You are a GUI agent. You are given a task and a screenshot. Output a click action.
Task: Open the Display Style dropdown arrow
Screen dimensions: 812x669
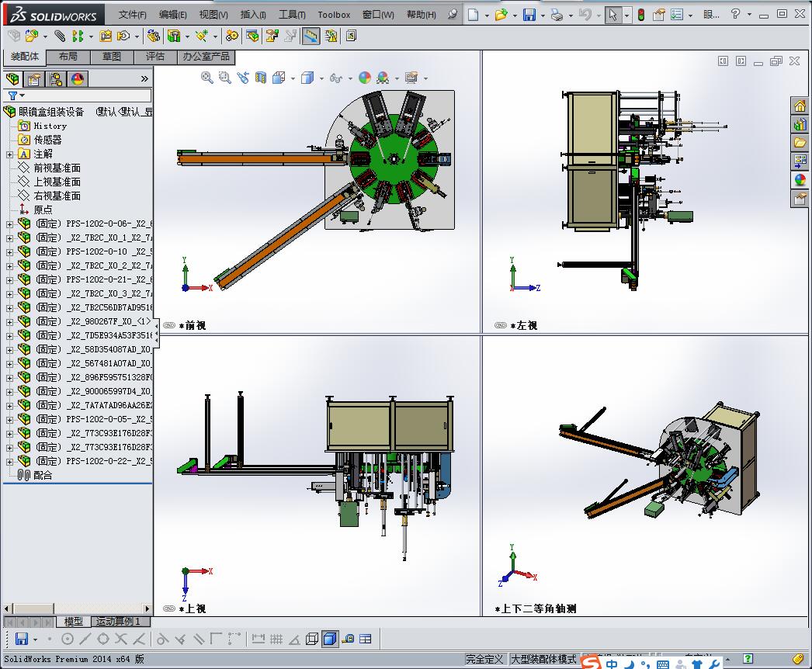tap(321, 78)
